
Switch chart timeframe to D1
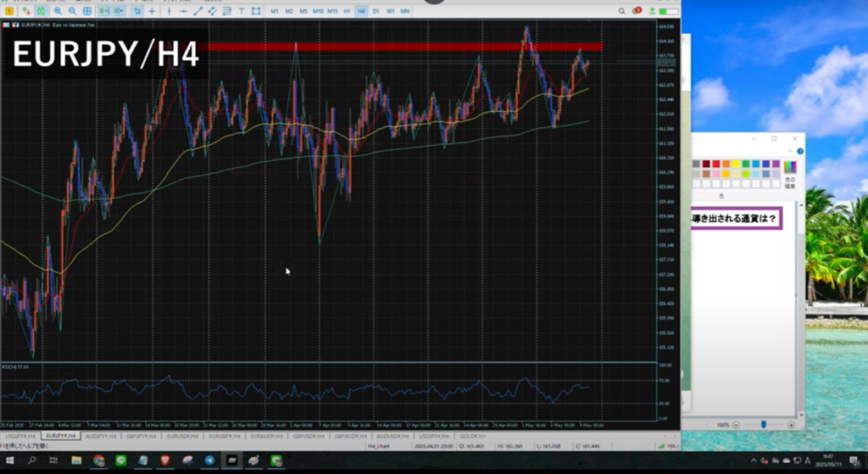pyautogui.click(x=376, y=11)
